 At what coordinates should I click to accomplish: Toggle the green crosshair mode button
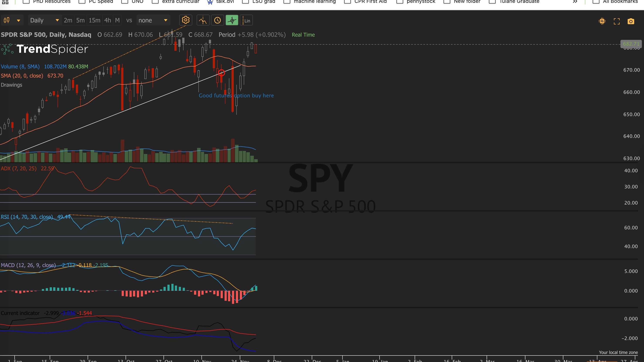pyautogui.click(x=232, y=20)
